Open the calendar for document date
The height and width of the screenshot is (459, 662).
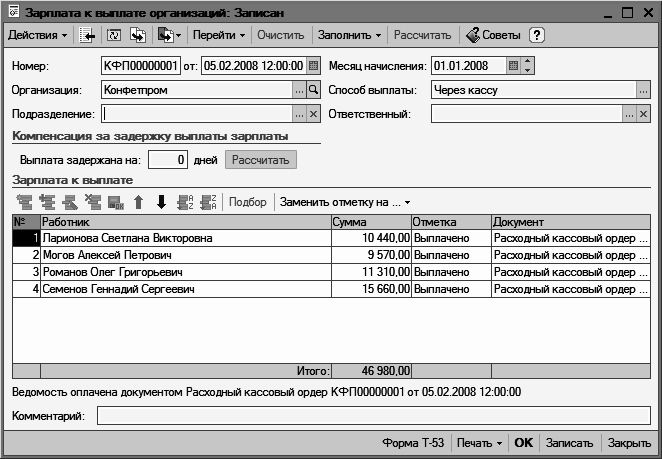click(x=313, y=66)
